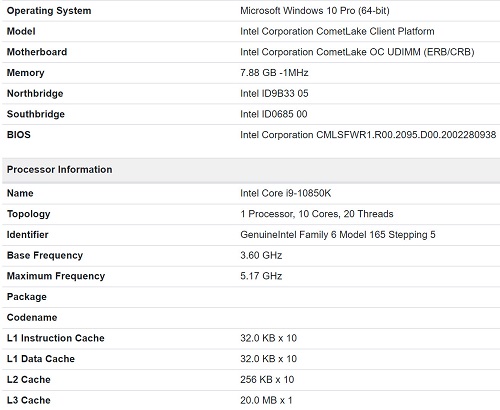Select the L3 Cache 20.0 MB value
This screenshot has width=500, height=410.
pyautogui.click(x=266, y=400)
